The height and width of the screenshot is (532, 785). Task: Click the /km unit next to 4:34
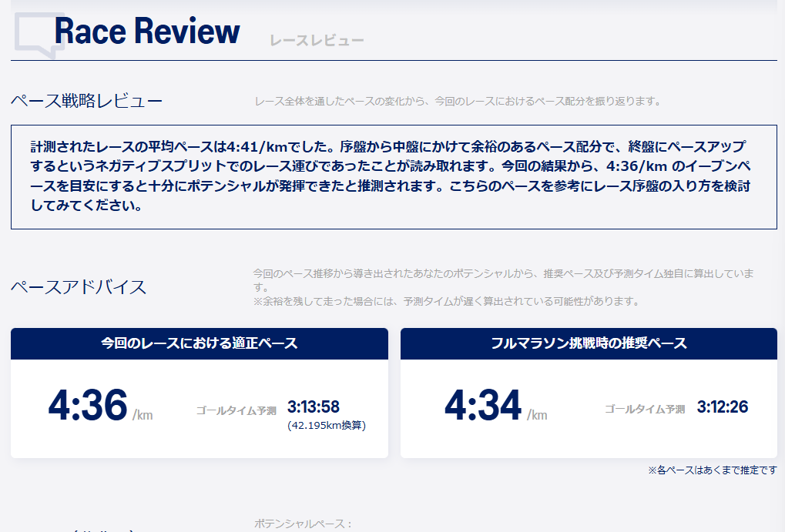537,415
